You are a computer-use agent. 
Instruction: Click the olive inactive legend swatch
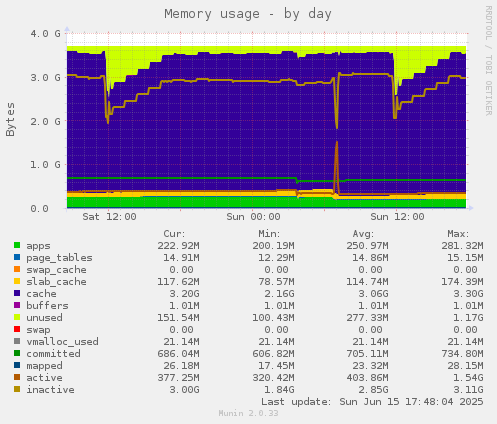pos(17,389)
